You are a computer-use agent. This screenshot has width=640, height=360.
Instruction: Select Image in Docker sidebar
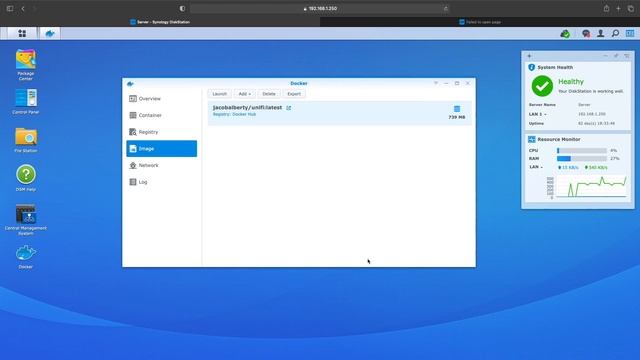pos(162,149)
